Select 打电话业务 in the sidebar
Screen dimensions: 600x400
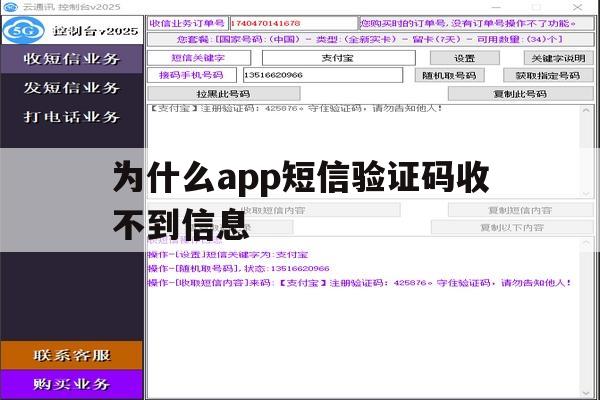click(x=72, y=116)
